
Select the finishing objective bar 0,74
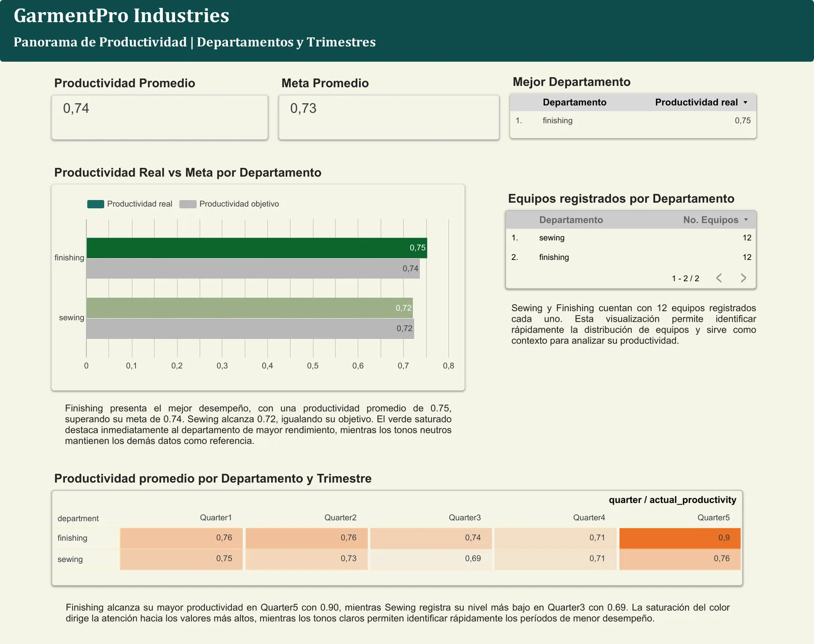[x=253, y=269]
